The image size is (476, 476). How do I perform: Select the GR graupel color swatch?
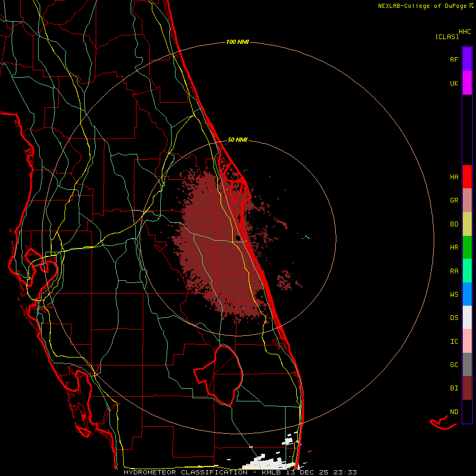click(x=467, y=200)
